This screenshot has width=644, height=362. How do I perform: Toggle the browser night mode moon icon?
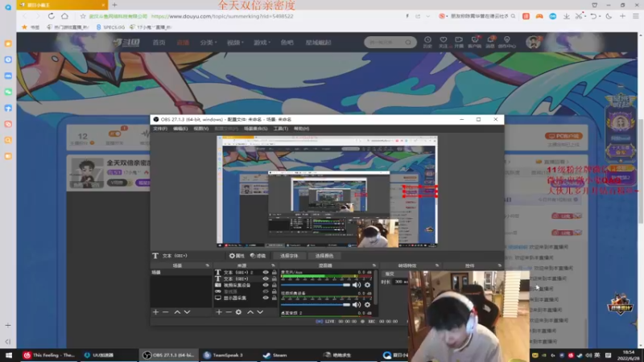click(x=609, y=16)
